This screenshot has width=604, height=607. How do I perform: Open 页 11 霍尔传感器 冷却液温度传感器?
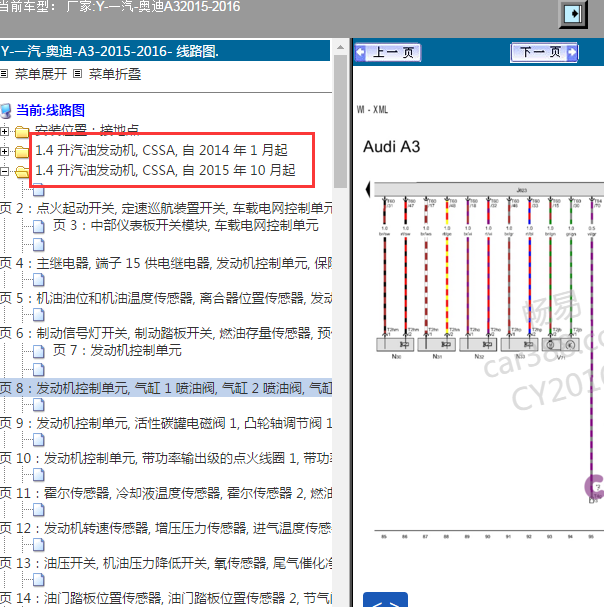tap(166, 493)
